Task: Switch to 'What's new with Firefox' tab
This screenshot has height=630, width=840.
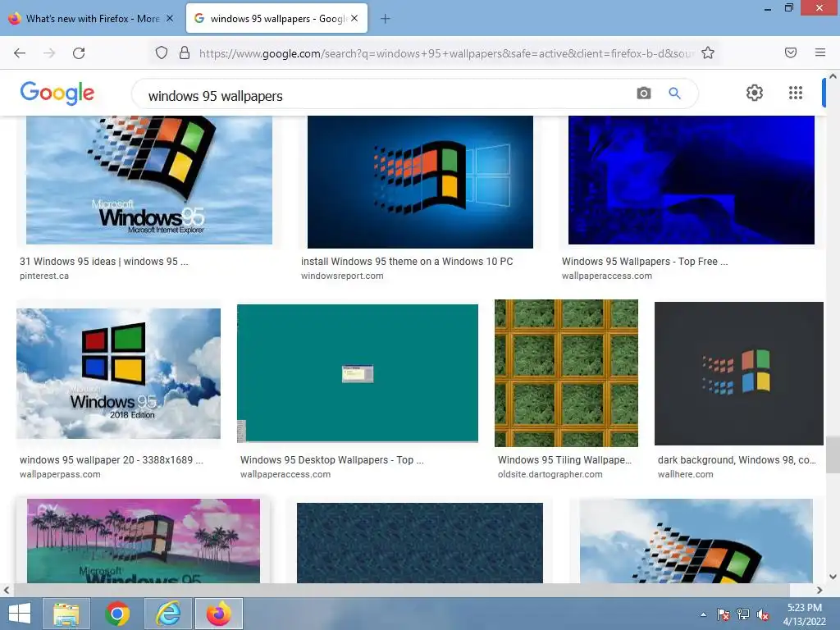Action: coord(91,18)
